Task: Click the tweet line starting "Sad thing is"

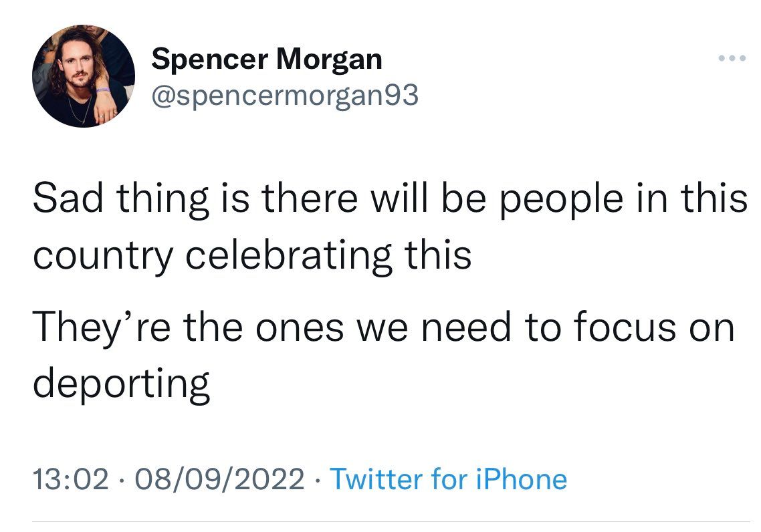Action: [389, 201]
